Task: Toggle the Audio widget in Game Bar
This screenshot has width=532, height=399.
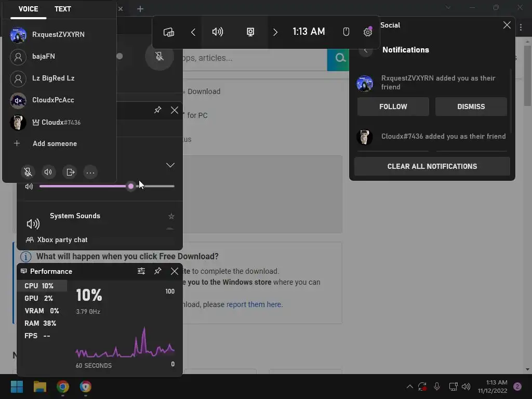Action: 218,32
